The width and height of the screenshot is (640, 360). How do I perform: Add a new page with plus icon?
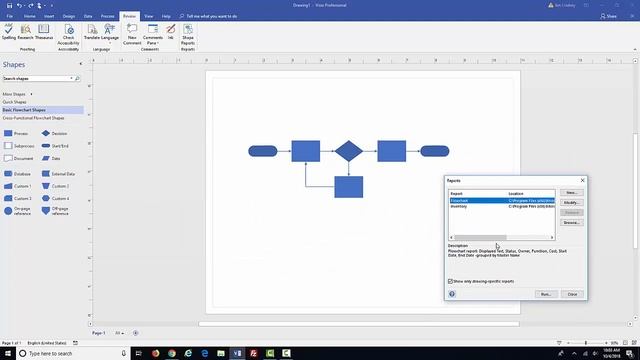(x=136, y=333)
